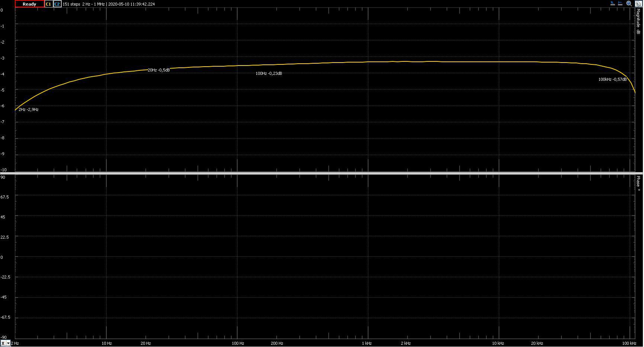Click the magnifier zoom icon
The width and height of the screenshot is (644, 347).
pyautogui.click(x=629, y=4)
